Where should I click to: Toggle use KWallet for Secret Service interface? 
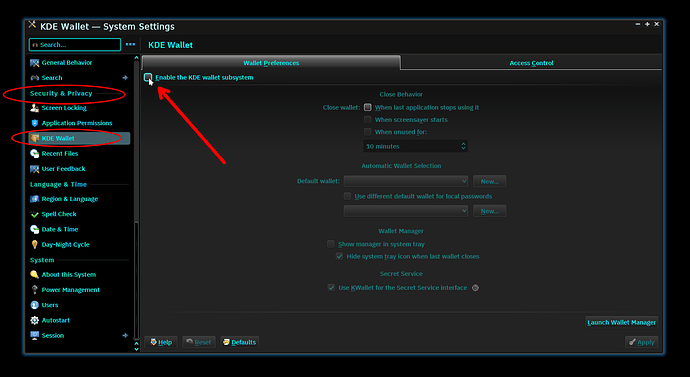point(331,288)
